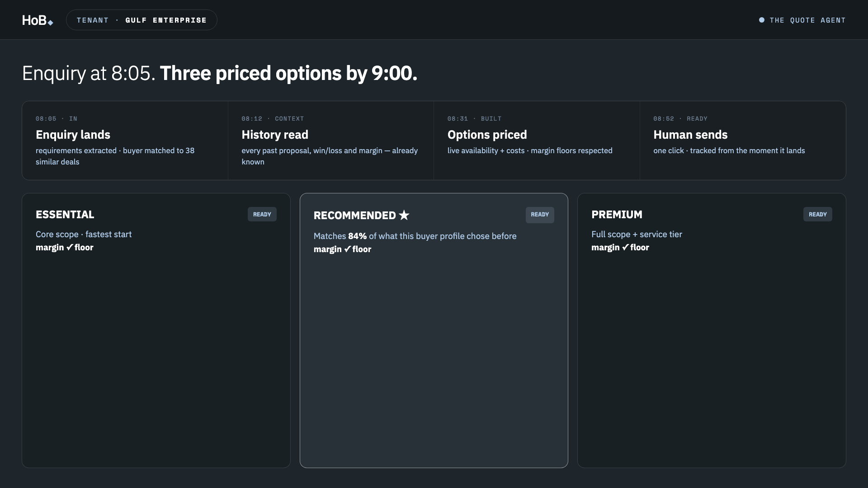Click the page headline 'Three priced options by 9:00.'
The image size is (868, 488).
[288, 73]
